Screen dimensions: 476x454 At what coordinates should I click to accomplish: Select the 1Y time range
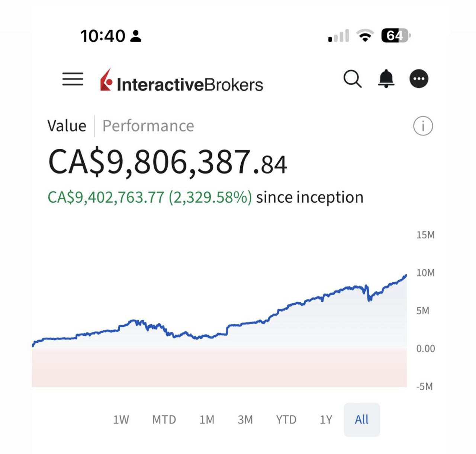coord(326,420)
